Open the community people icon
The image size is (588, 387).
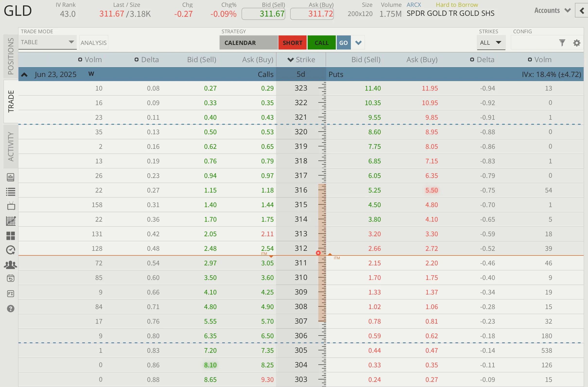[11, 265]
